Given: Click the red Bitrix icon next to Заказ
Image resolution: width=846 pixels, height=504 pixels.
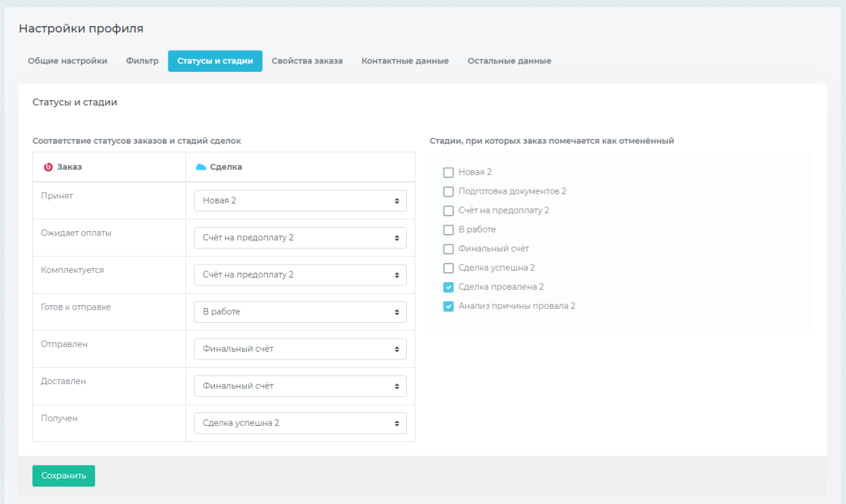Looking at the screenshot, I should coord(48,167).
